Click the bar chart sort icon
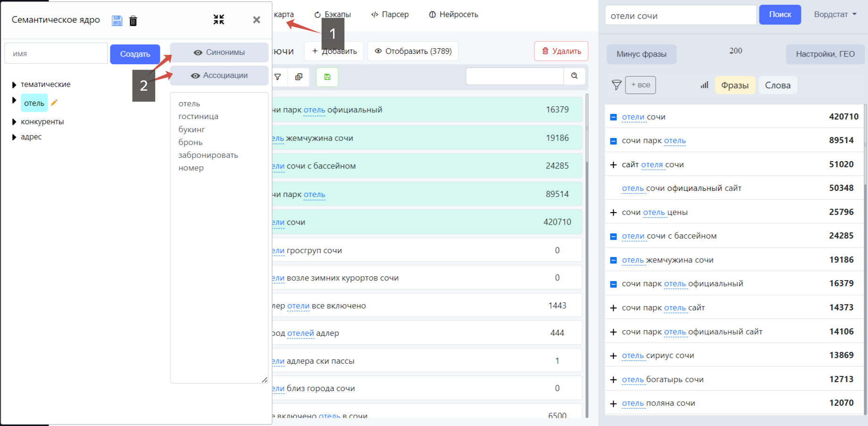 704,85
